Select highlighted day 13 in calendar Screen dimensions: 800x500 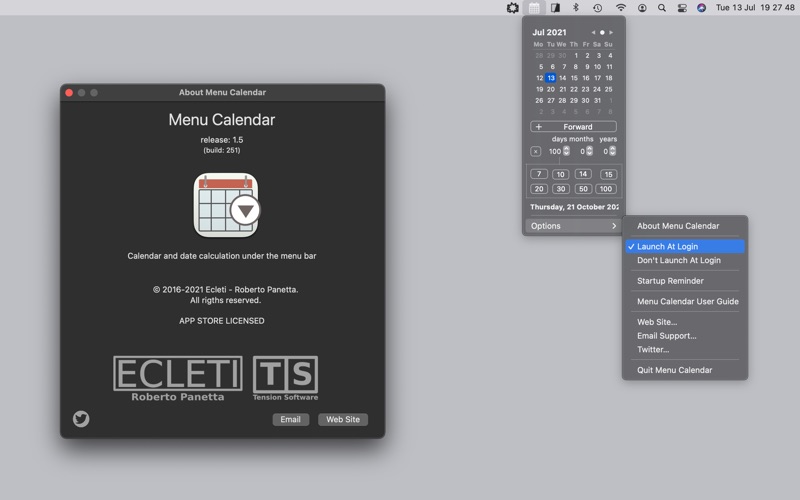551,78
